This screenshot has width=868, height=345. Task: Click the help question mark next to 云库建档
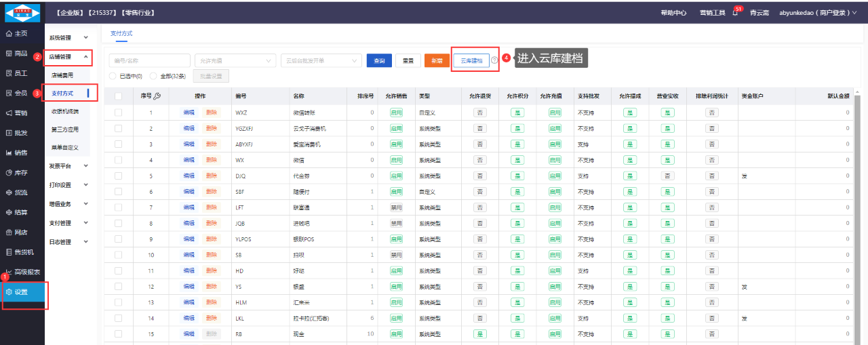(x=494, y=60)
